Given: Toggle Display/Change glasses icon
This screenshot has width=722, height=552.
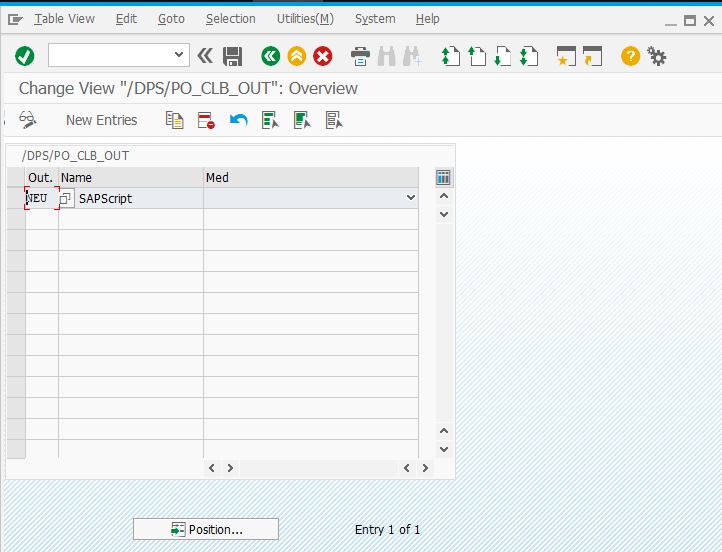Looking at the screenshot, I should click(28, 120).
